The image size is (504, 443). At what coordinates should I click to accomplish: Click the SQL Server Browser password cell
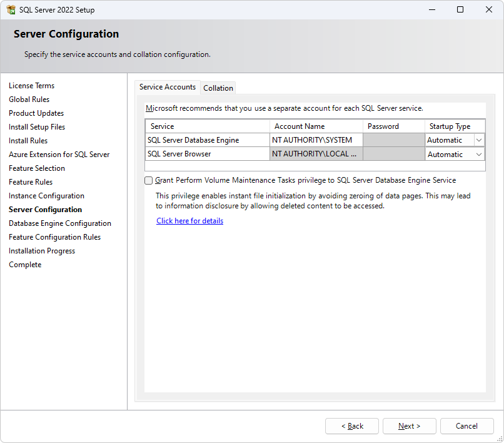click(394, 154)
